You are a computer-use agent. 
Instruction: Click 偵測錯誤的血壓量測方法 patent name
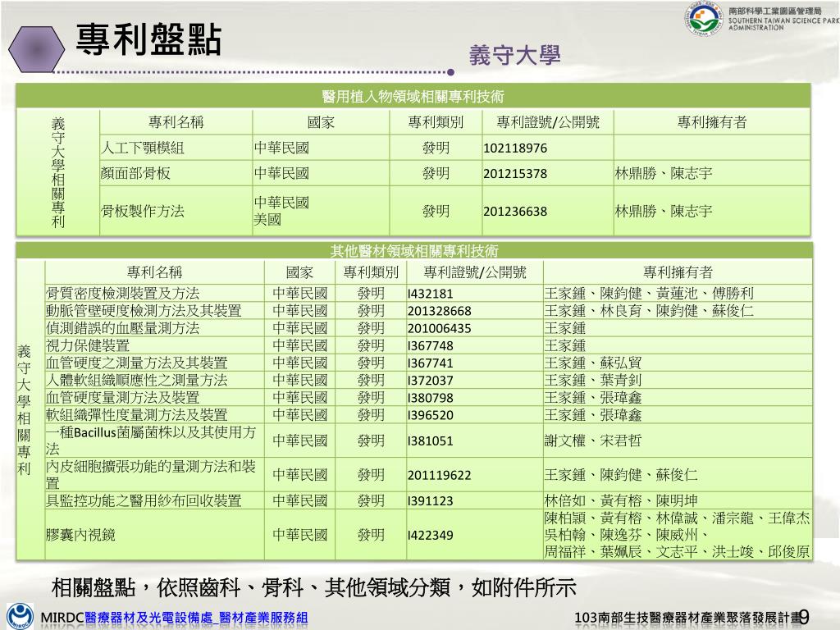[x=123, y=328]
